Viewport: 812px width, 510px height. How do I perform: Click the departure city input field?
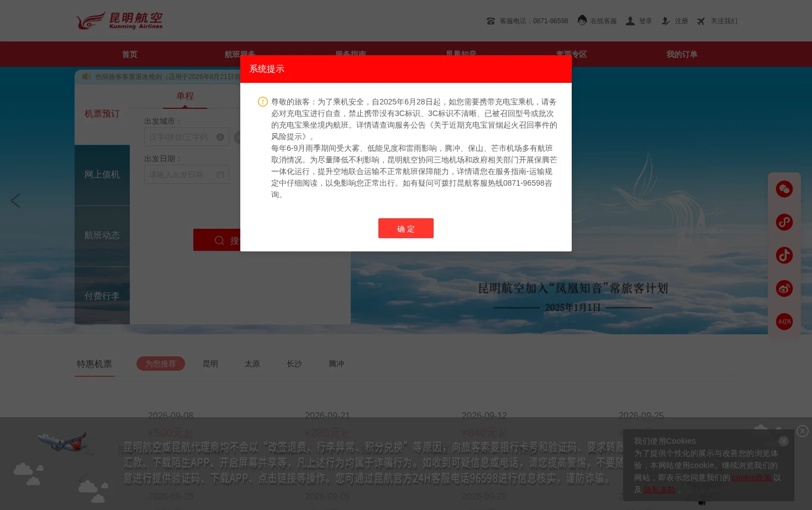[186, 137]
